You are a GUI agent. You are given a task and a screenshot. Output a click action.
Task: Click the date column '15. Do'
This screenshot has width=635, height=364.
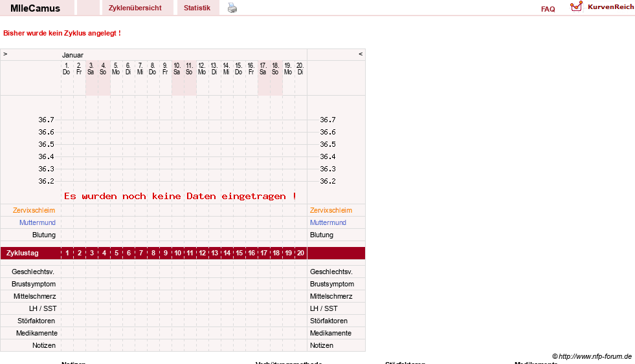239,69
